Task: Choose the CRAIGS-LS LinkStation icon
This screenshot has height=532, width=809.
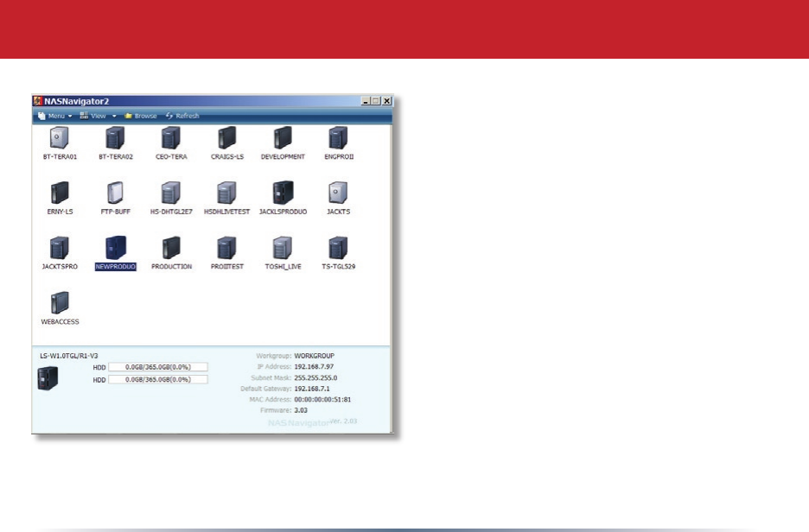Action: point(227,137)
